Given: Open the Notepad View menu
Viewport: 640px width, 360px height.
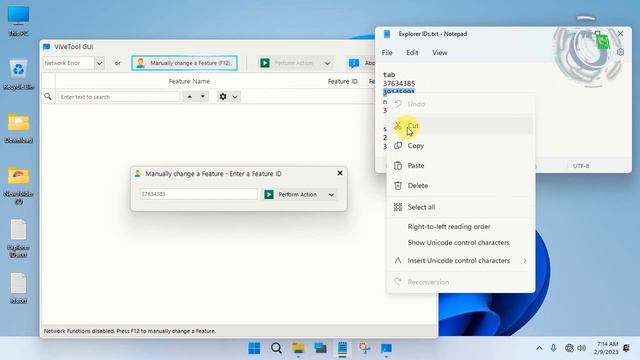Looking at the screenshot, I should click(x=440, y=53).
